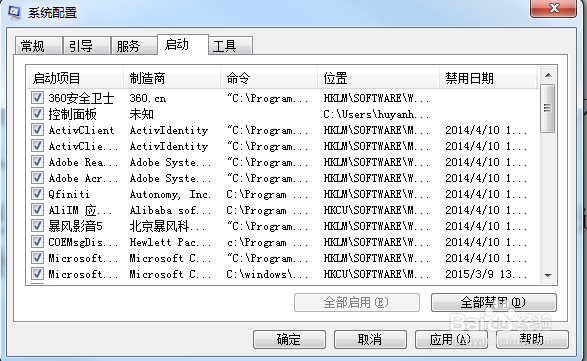
Task: Select the full ActivClient row name
Action: click(x=81, y=130)
